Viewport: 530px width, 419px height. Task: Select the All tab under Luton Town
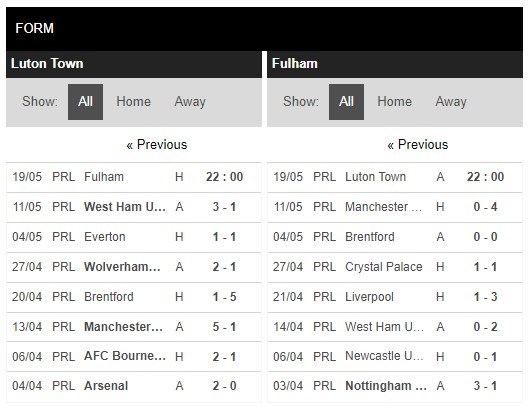pyautogui.click(x=85, y=102)
